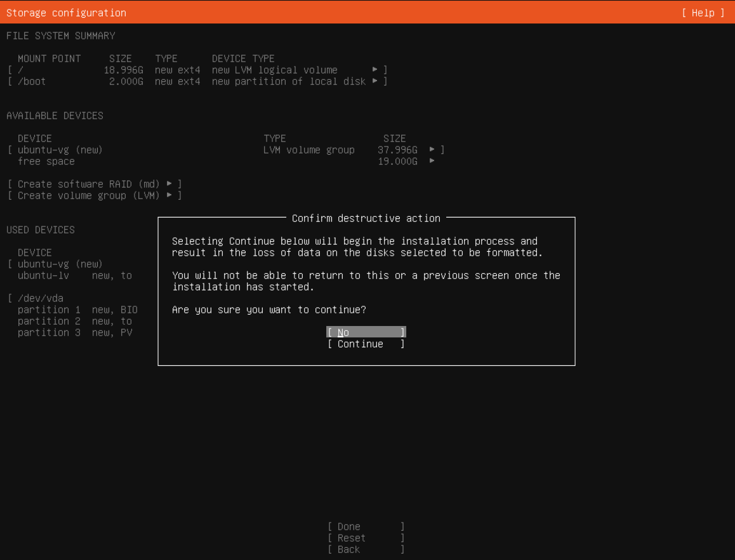Expand the /boot mount point row arrow
735x560 pixels.
[x=375, y=81]
